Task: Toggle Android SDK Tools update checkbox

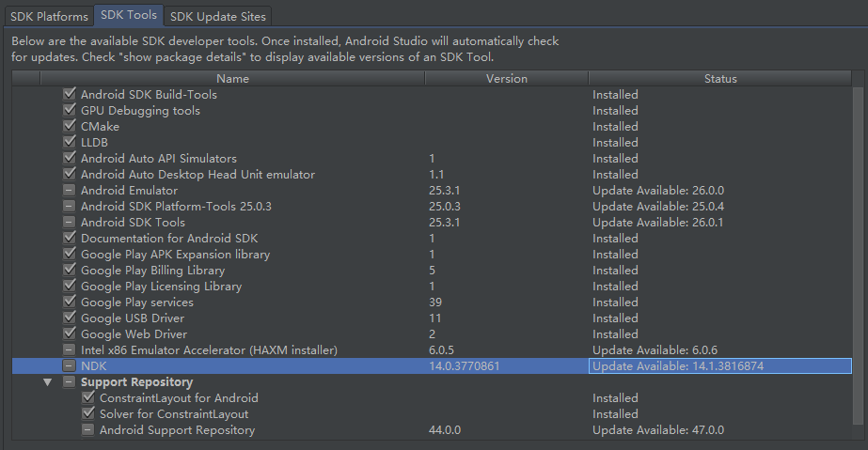Action: pyautogui.click(x=69, y=223)
